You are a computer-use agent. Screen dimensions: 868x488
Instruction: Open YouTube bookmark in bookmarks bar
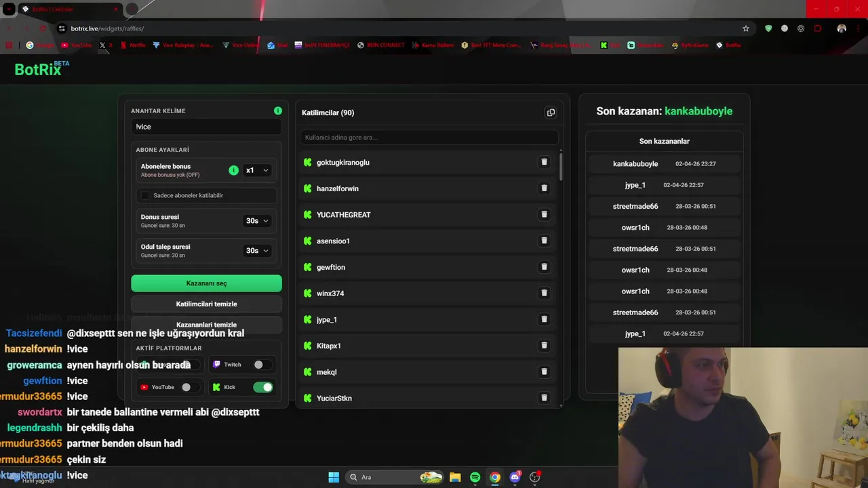(x=77, y=45)
